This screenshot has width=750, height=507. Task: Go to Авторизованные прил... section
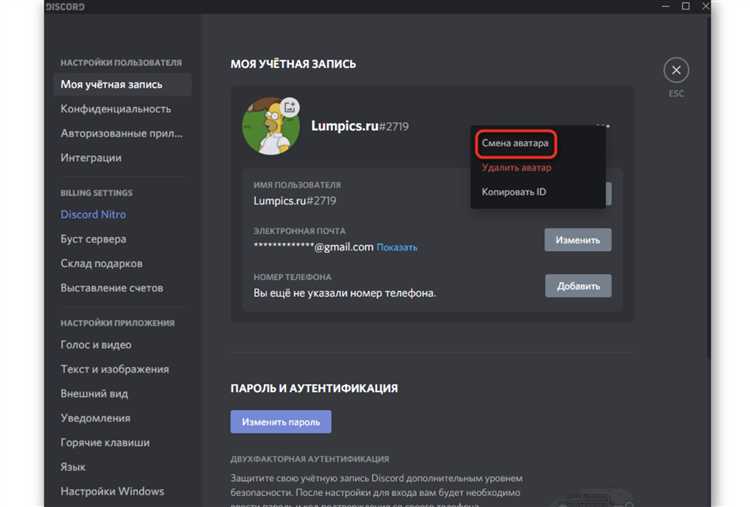pyautogui.click(x=123, y=133)
